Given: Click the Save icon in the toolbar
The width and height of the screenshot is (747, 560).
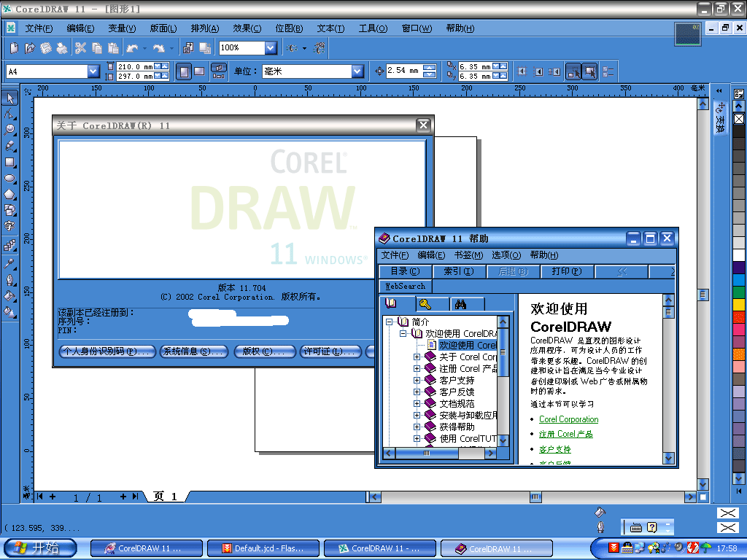Looking at the screenshot, I should [46, 47].
